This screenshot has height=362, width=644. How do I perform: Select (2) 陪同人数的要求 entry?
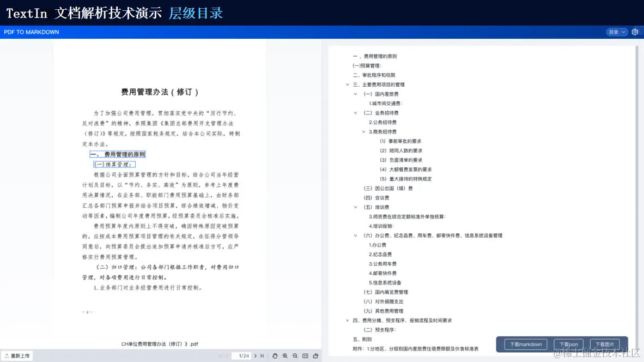click(401, 151)
